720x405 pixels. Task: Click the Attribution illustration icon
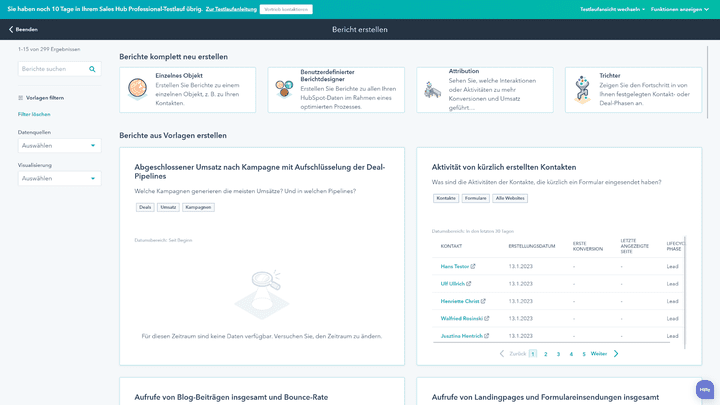pyautogui.click(x=431, y=90)
